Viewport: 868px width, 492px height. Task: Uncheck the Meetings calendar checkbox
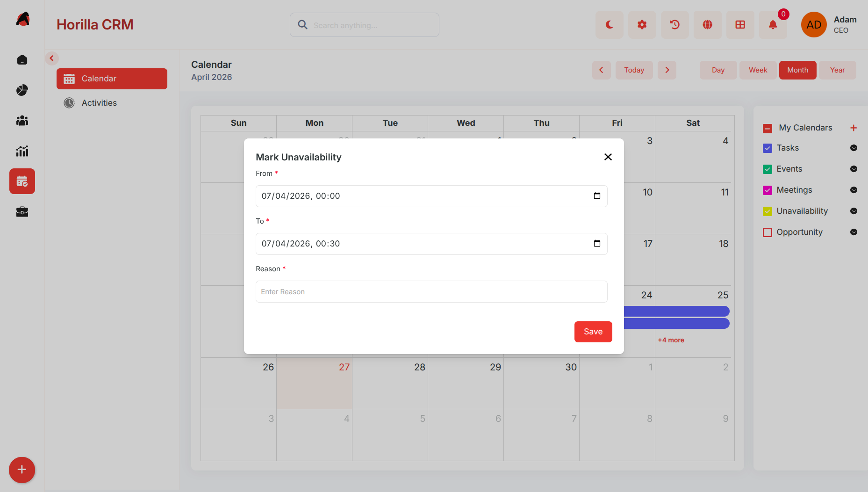click(x=768, y=190)
